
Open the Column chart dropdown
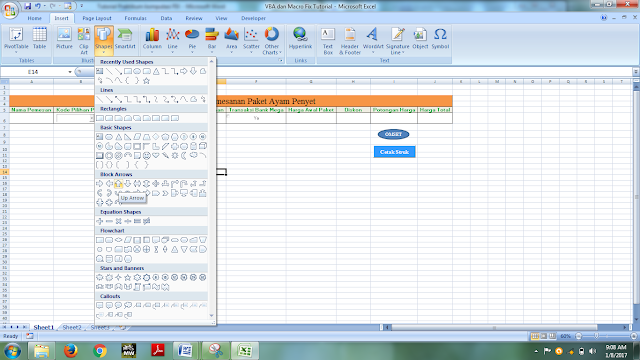(152, 40)
